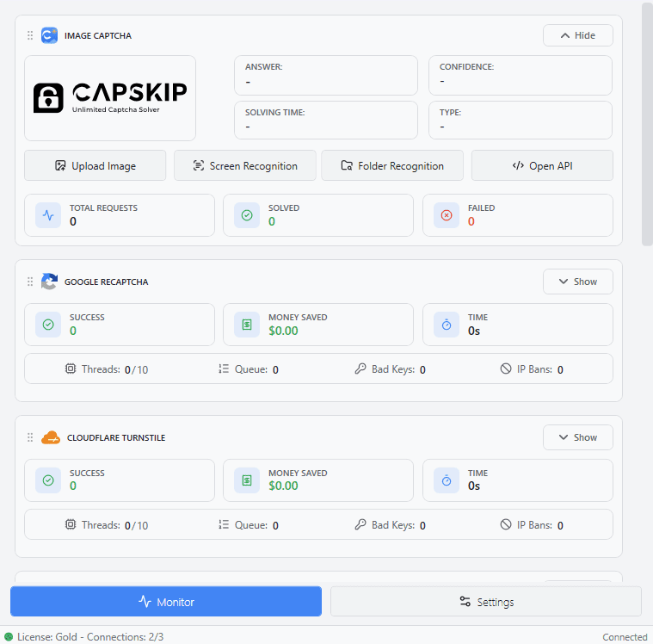
Task: Click the Upload Image button
Action: pyautogui.click(x=95, y=165)
